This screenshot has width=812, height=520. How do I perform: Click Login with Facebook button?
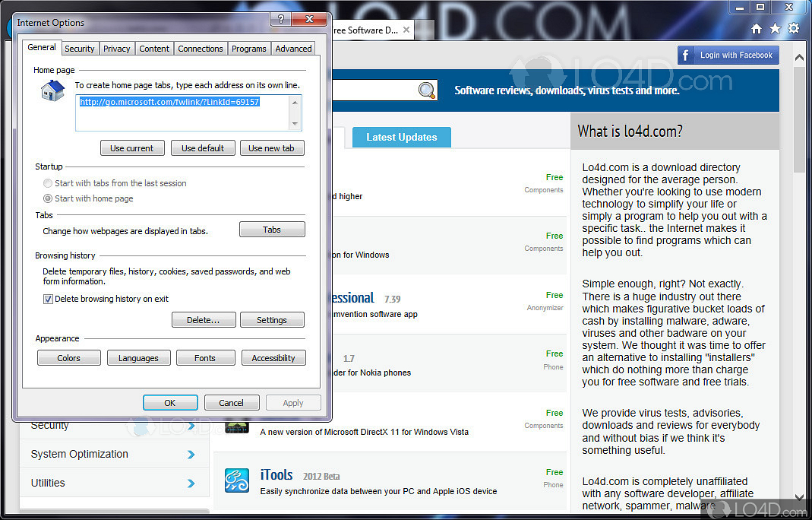(x=728, y=55)
